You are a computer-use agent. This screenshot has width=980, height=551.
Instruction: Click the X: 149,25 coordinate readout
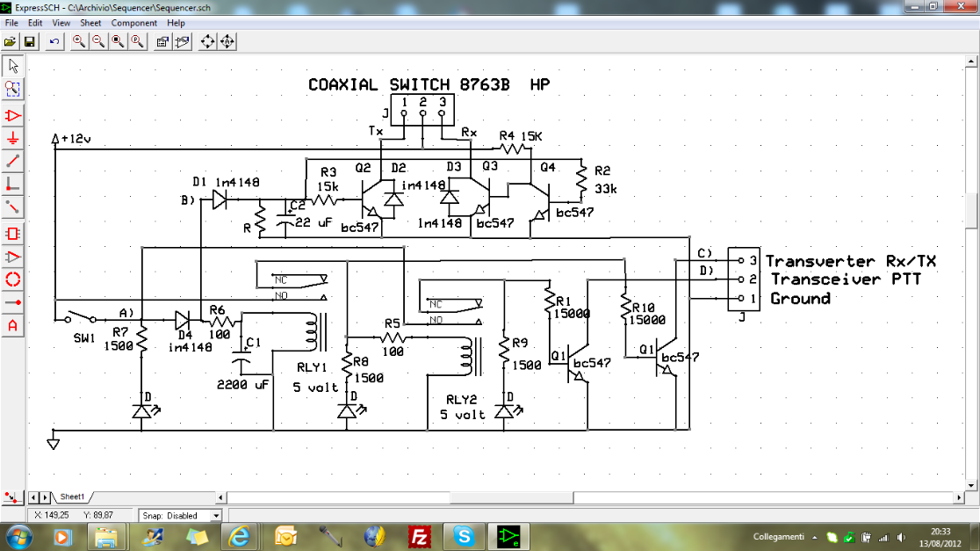[51, 515]
